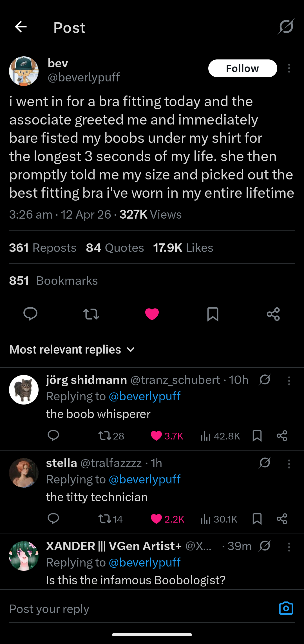Open bev's profile picture
Screen dimensions: 304x644
click(x=24, y=71)
